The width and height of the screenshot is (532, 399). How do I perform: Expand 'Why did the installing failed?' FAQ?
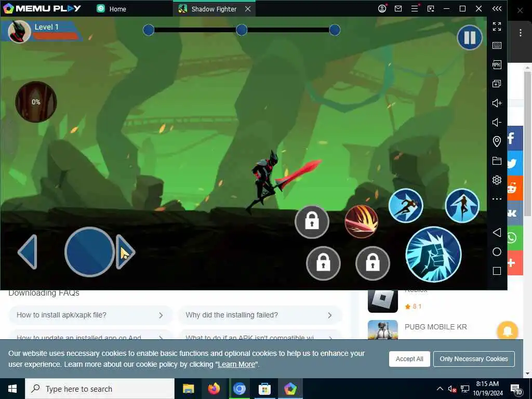(x=260, y=315)
